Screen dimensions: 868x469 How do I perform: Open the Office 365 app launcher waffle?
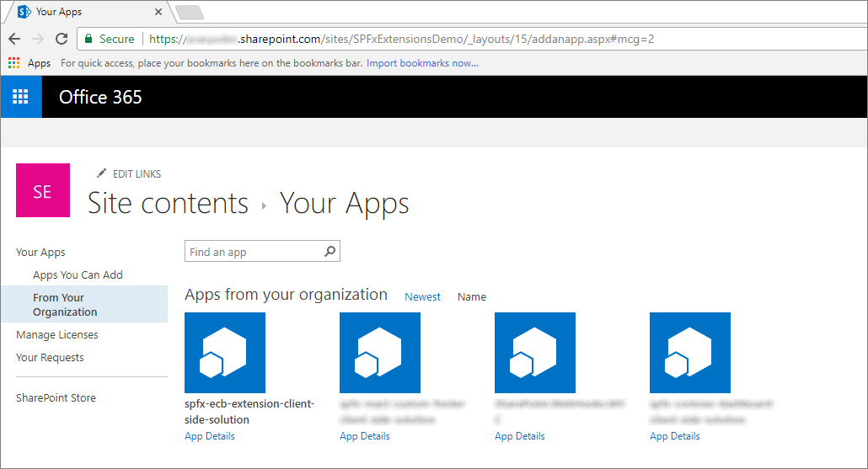click(x=20, y=97)
